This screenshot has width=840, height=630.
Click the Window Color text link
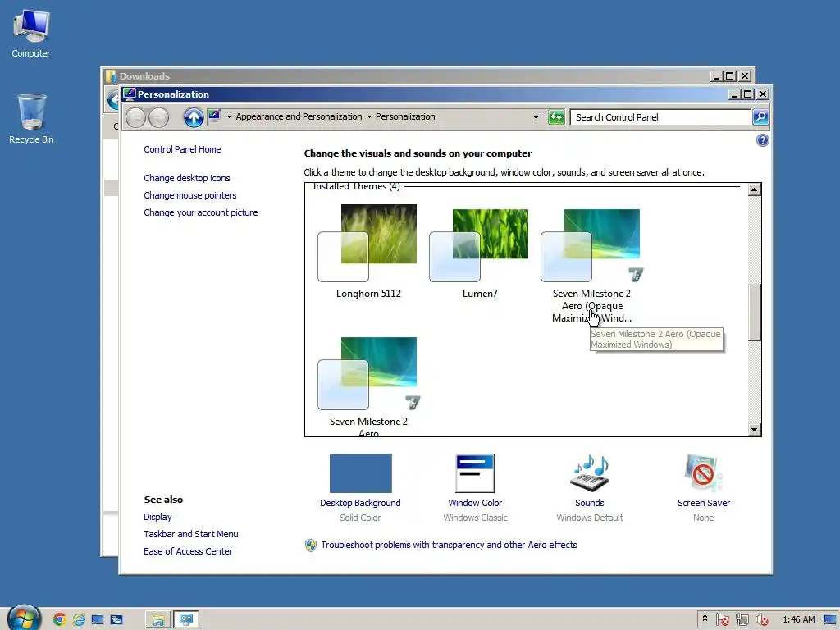475,503
